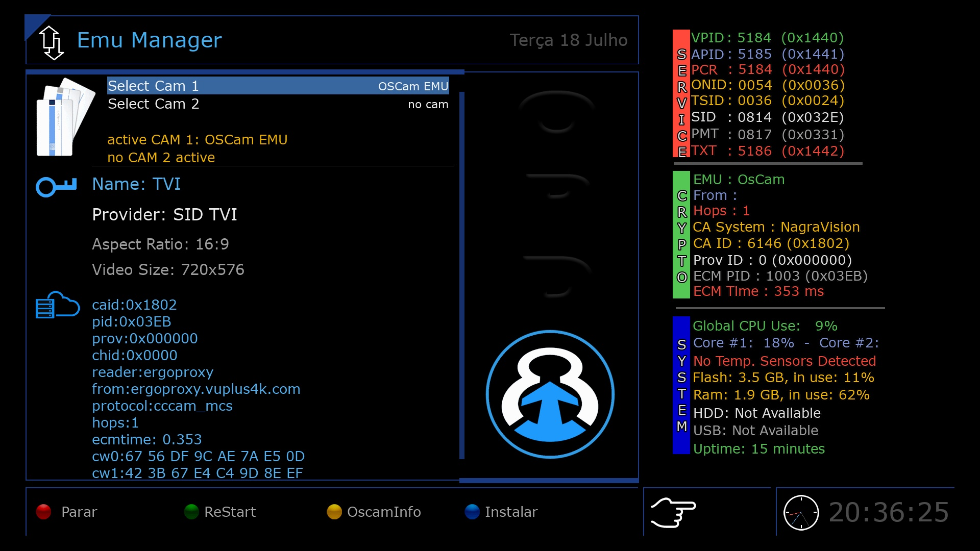Click the green ReStart button dot
Screen dimensions: 980x551
(191, 512)
